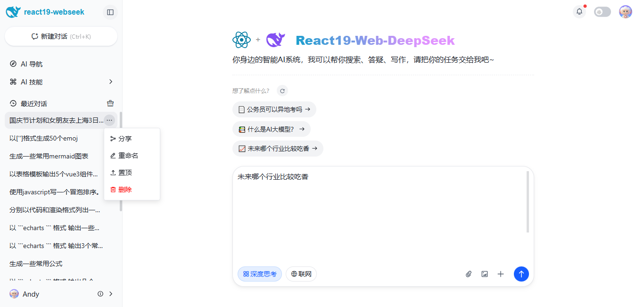This screenshot has width=644, height=307.
Task: Expand the Andy user menu chevron
Action: tap(111, 294)
